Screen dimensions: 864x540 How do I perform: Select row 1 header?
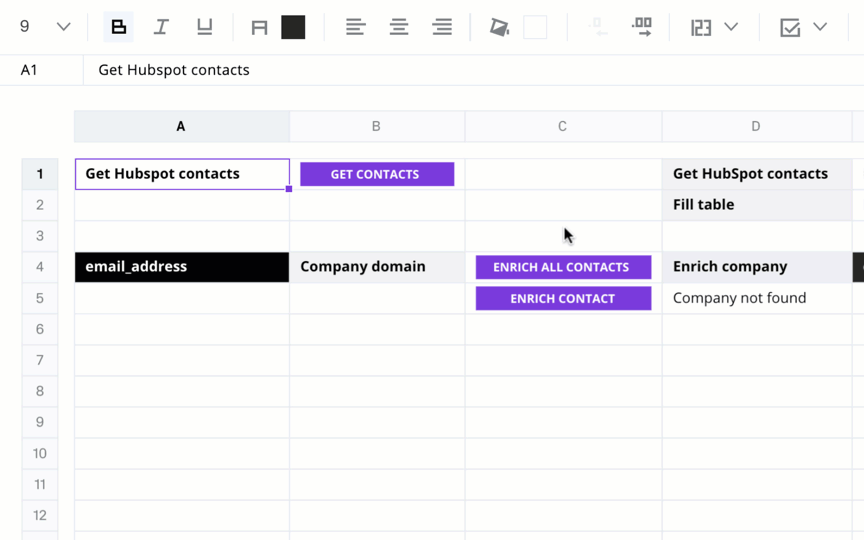40,174
